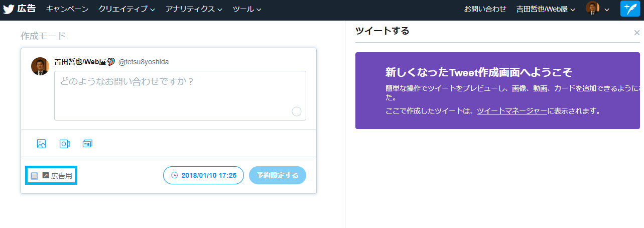Click the blue compose tweet feather button
Screen dimensions: 644x228
tap(629, 9)
